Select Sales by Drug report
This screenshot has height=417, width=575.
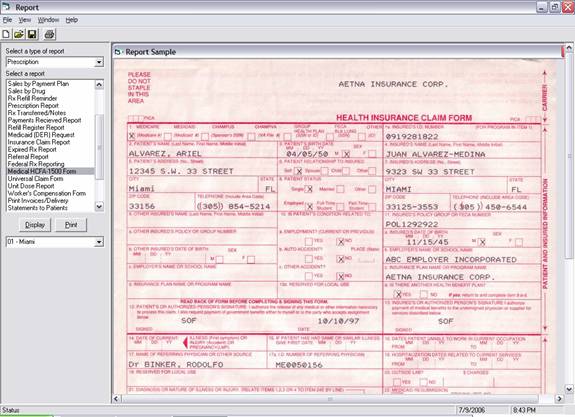coord(26,91)
